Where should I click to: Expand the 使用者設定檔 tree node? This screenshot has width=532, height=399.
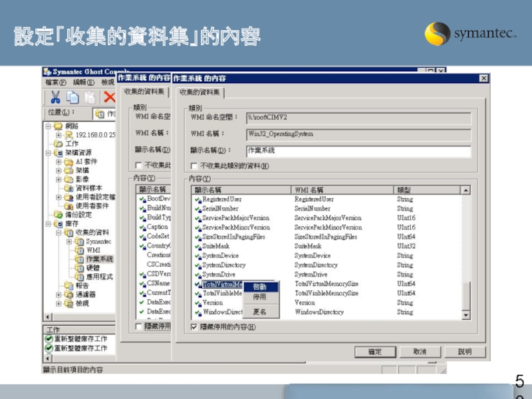[x=59, y=197]
